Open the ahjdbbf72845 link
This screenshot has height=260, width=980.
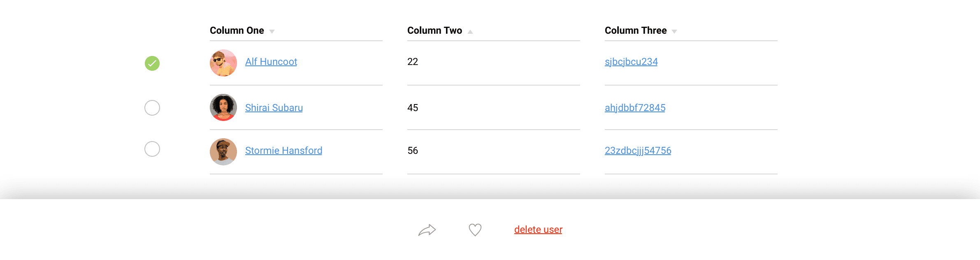(635, 108)
